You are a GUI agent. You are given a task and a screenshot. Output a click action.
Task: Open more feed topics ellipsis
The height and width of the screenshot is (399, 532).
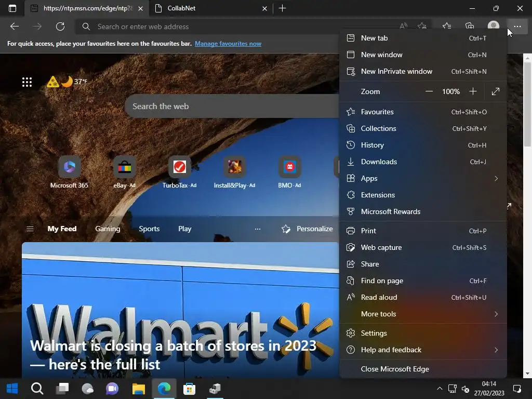(x=258, y=229)
